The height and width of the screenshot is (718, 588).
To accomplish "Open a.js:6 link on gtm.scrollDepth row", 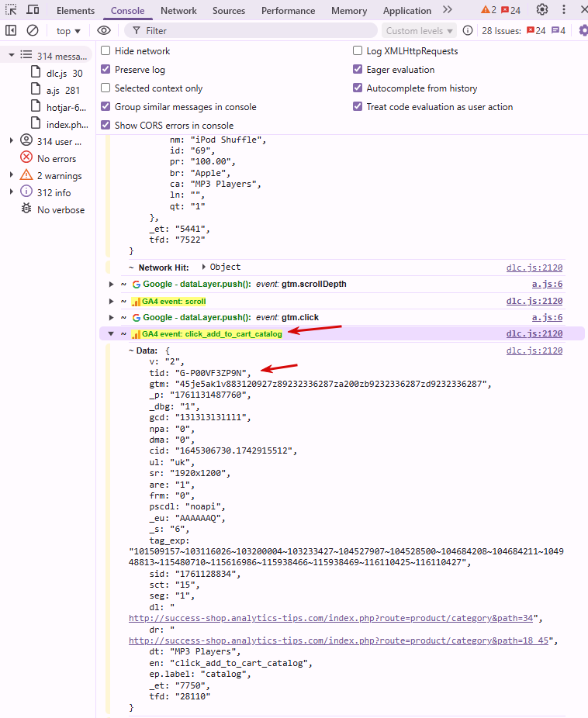I will pos(547,284).
